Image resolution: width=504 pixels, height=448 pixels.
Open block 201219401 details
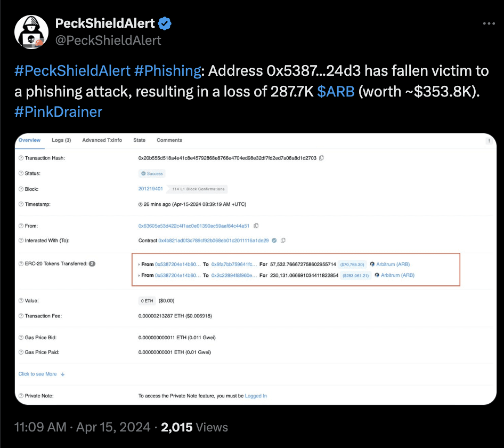[151, 189]
